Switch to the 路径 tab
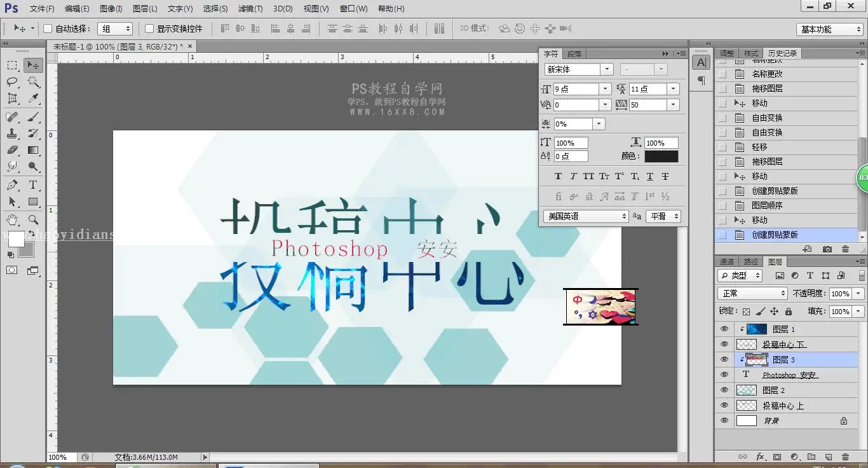 point(751,261)
